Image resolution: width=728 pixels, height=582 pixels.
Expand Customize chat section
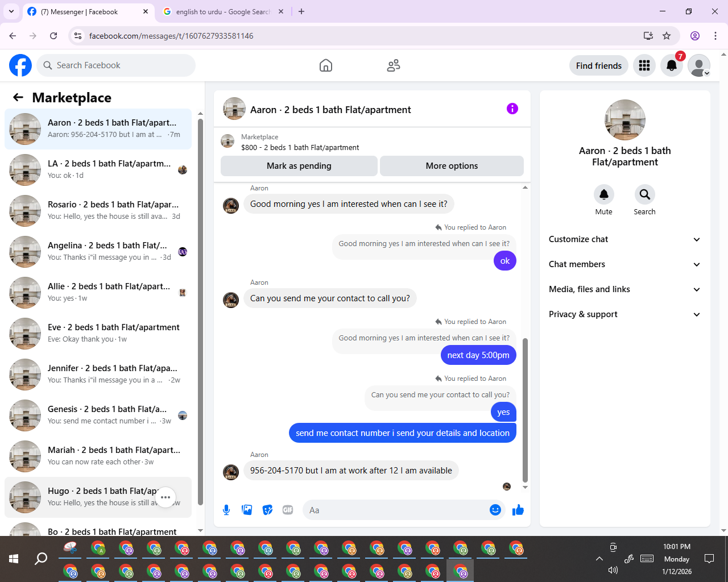pos(625,239)
